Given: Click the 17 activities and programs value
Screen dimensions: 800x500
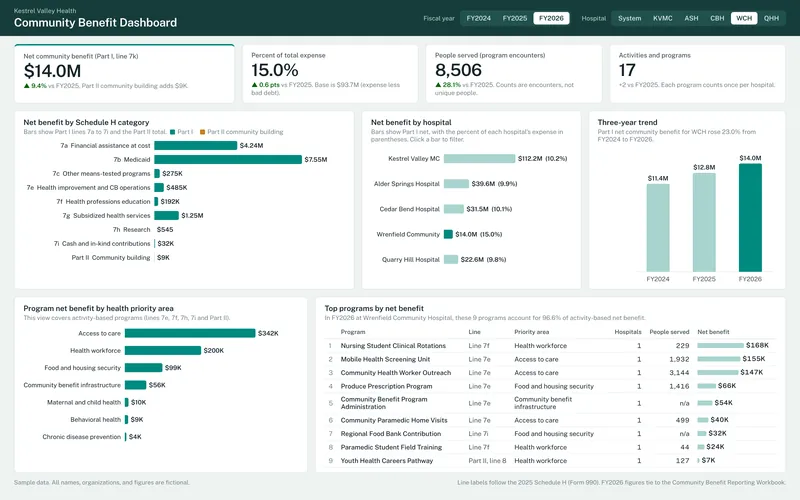Looking at the screenshot, I should [627, 70].
